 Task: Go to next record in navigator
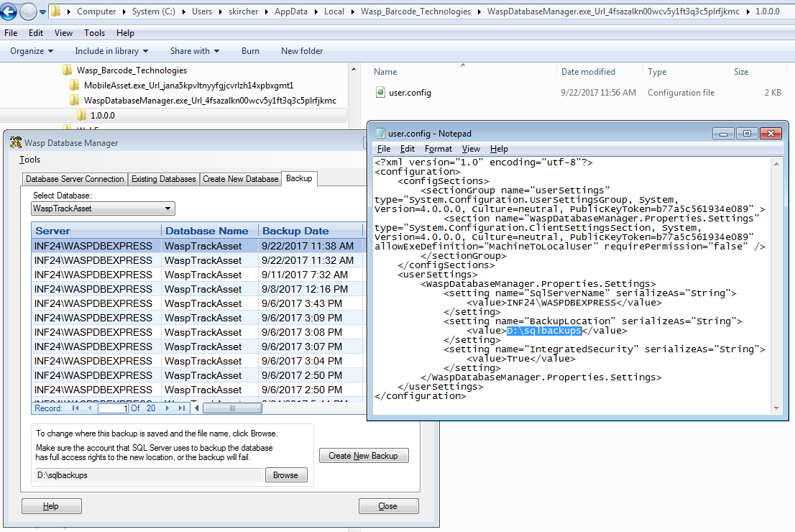[167, 408]
